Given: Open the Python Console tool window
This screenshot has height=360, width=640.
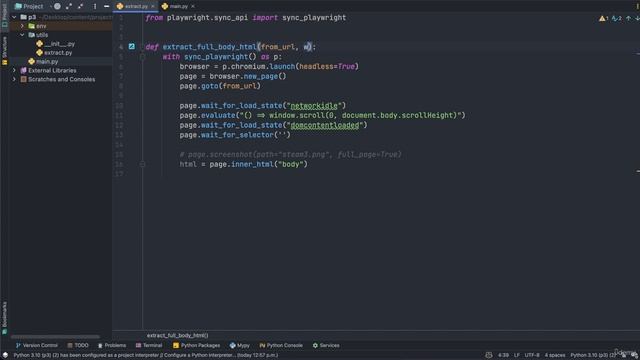Looking at the screenshot, I should (281, 345).
